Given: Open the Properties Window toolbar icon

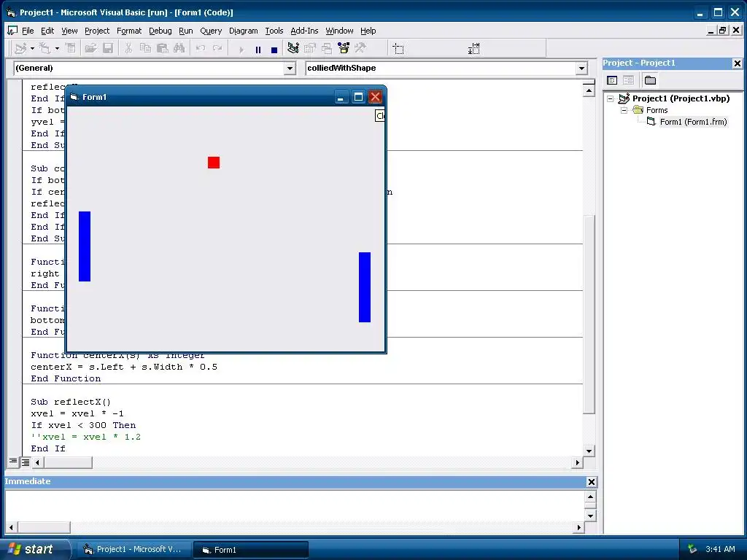Looking at the screenshot, I should (x=310, y=48).
